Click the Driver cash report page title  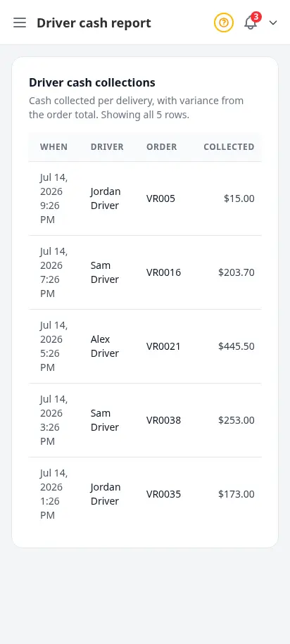(x=94, y=23)
